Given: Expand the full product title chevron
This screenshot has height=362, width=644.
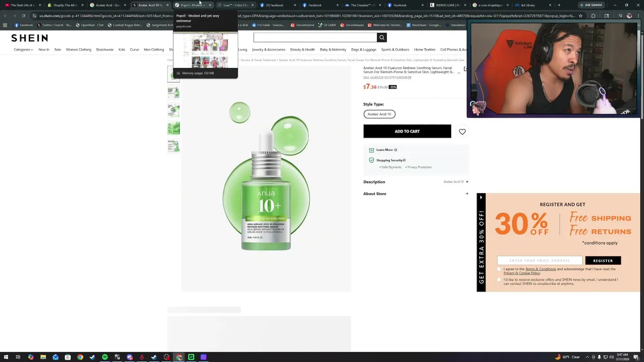Looking at the screenshot, I should tap(458, 73).
